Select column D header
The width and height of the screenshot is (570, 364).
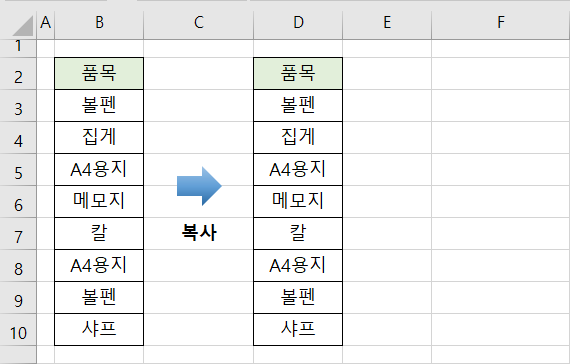(x=298, y=24)
